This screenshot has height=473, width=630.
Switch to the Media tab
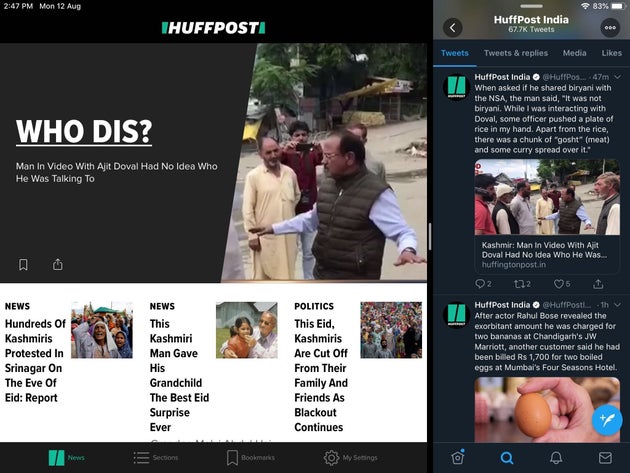574,53
